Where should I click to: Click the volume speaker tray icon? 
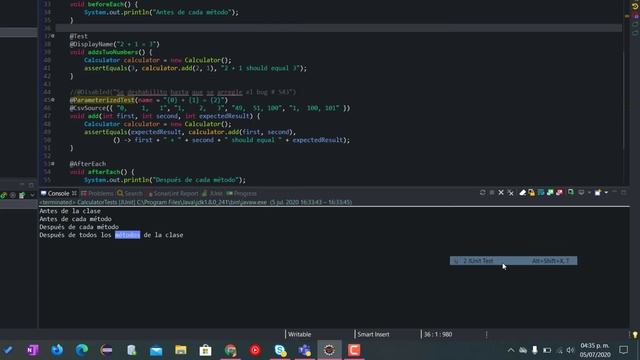coord(570,350)
